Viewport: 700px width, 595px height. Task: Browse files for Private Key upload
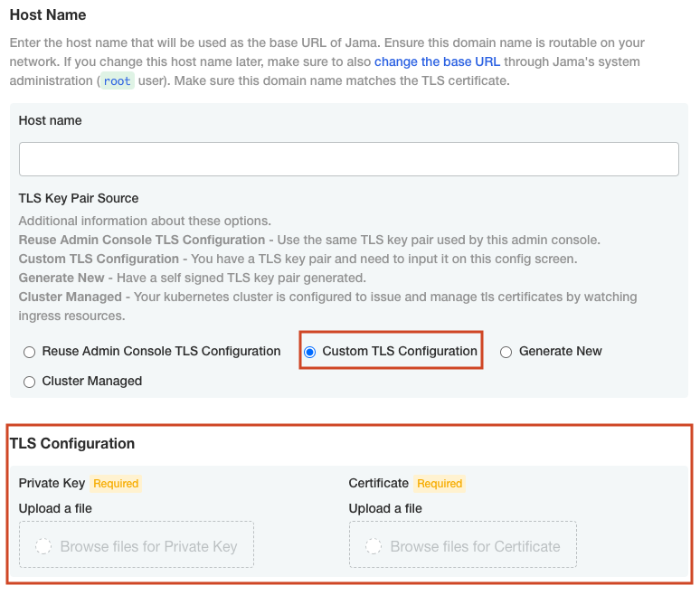point(137,544)
